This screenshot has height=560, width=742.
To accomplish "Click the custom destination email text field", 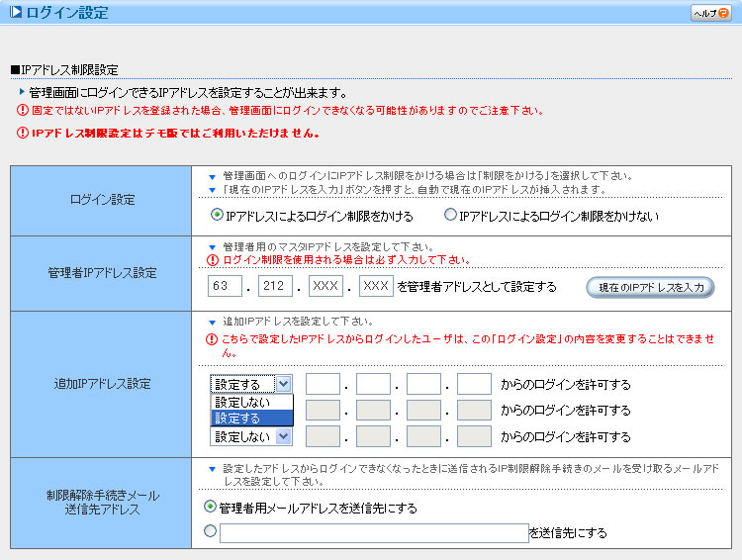I will [x=374, y=533].
